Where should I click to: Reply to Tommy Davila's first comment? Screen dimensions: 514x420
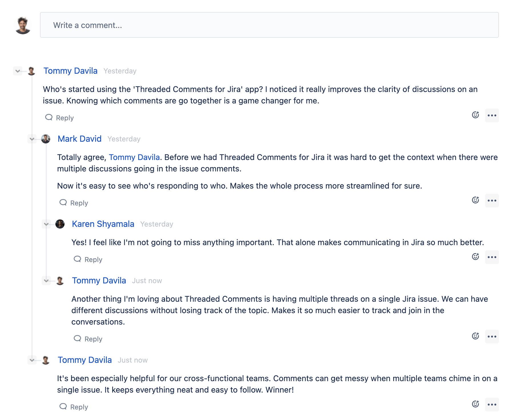point(59,118)
